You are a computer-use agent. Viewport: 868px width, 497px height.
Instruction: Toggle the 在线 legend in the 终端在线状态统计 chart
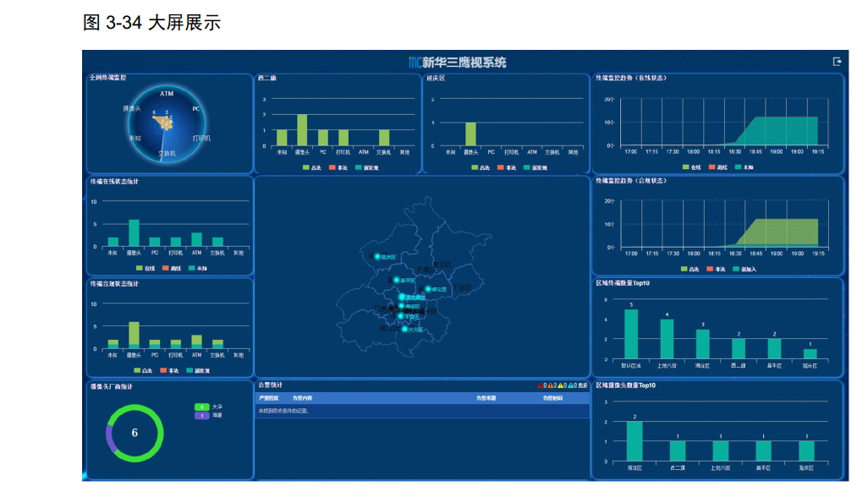(x=146, y=268)
